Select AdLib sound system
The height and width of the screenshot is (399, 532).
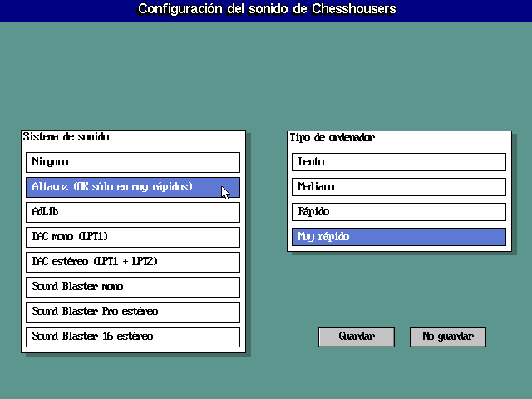point(133,213)
